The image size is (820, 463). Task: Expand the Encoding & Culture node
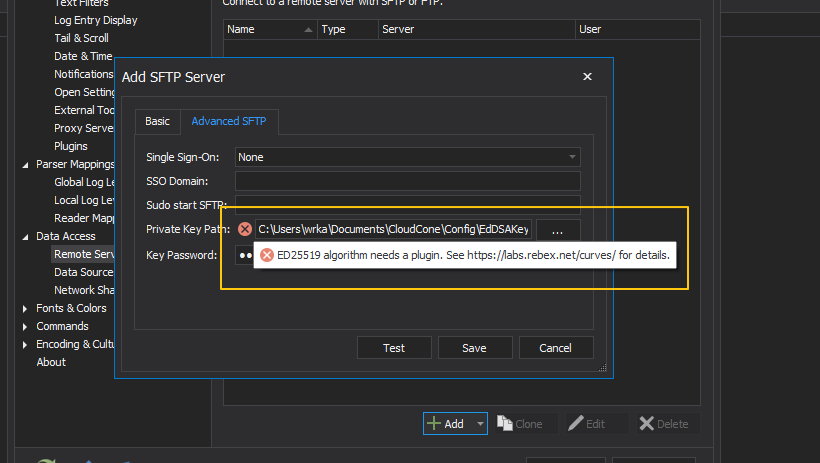(x=25, y=345)
